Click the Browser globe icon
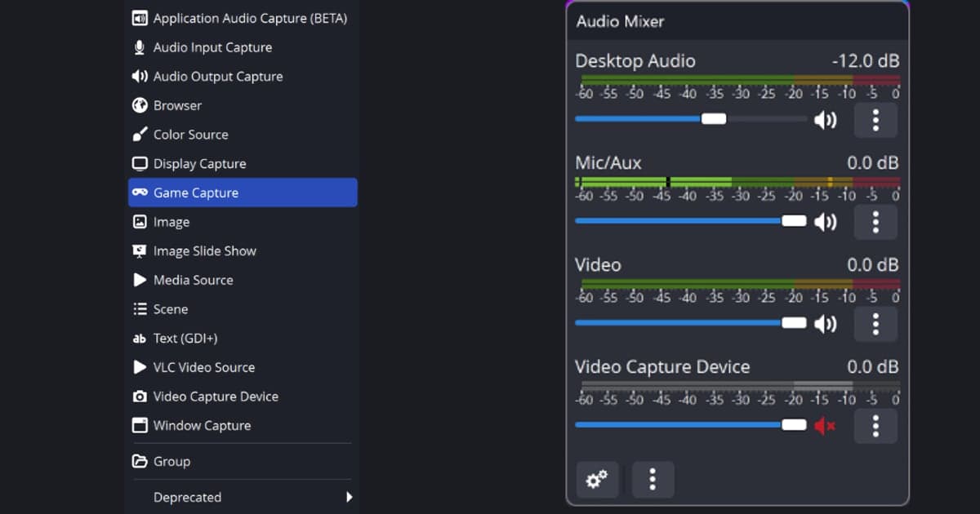The width and height of the screenshot is (980, 514). [x=140, y=105]
